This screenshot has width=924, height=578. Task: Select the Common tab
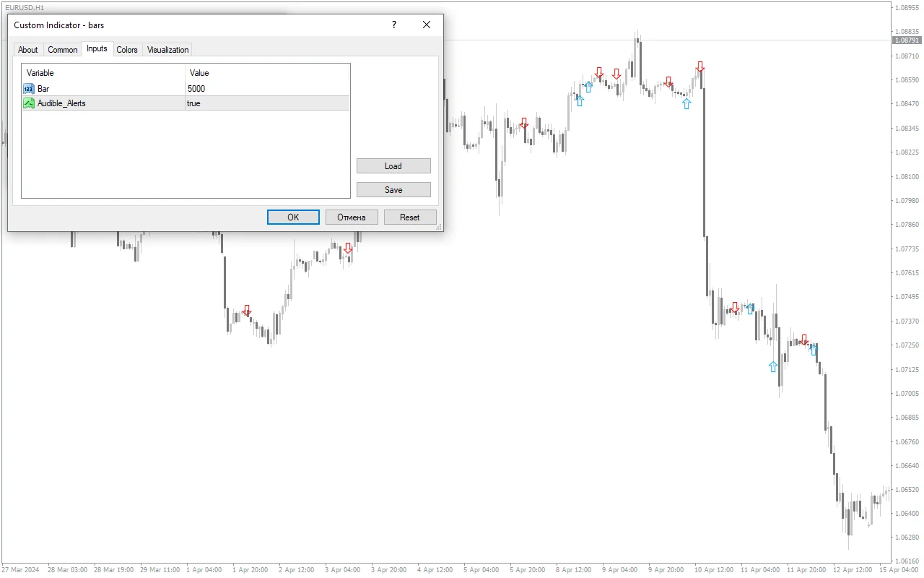62,49
